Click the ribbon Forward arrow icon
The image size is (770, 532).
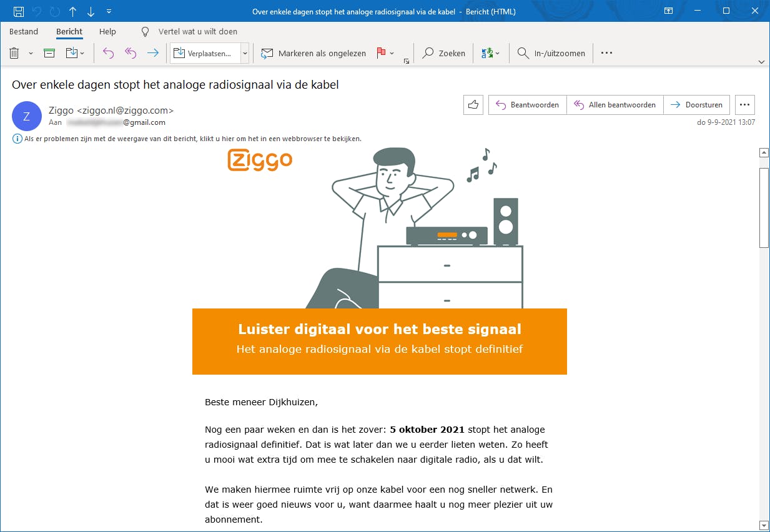[x=153, y=53]
